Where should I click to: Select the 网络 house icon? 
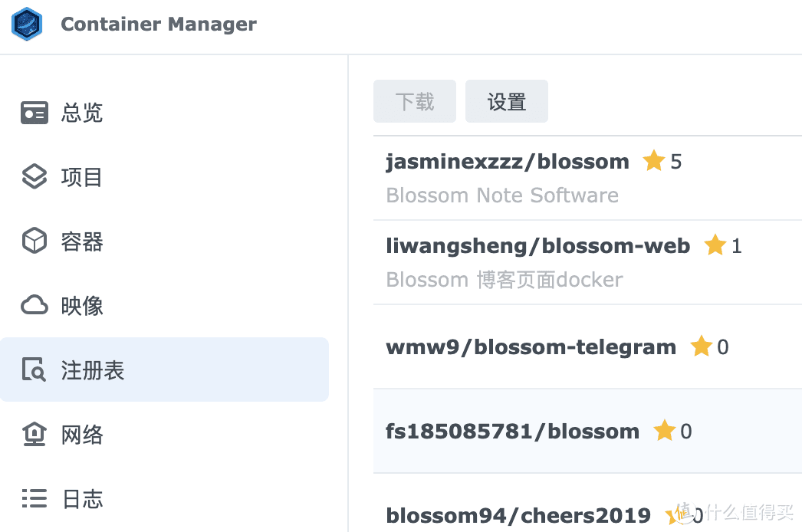pos(34,435)
